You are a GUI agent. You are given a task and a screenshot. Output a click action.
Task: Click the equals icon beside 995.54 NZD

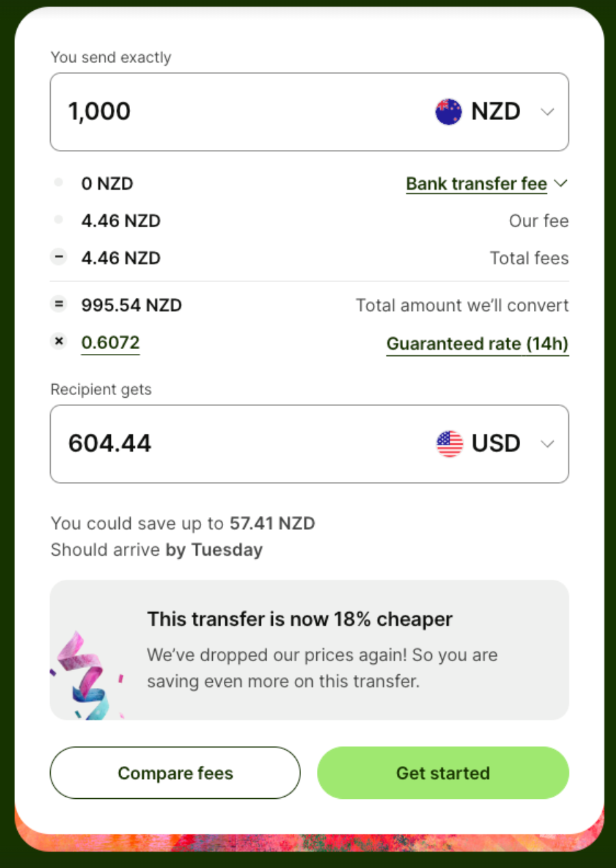59,305
